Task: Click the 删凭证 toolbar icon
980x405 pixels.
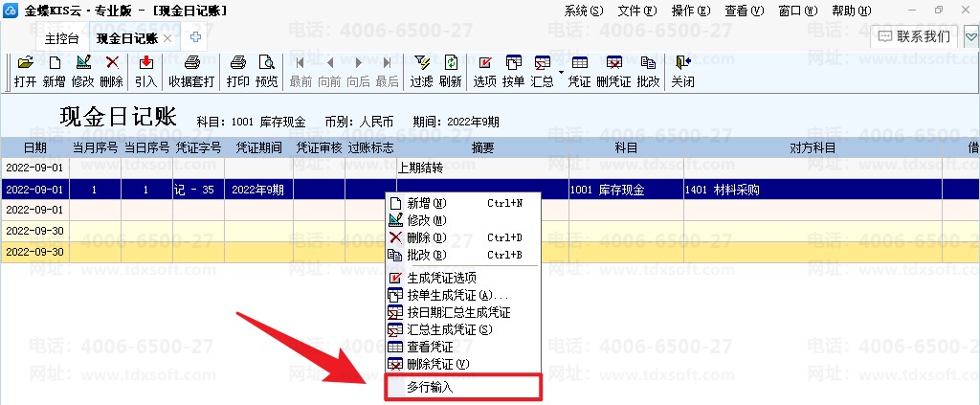Action: pos(613,71)
